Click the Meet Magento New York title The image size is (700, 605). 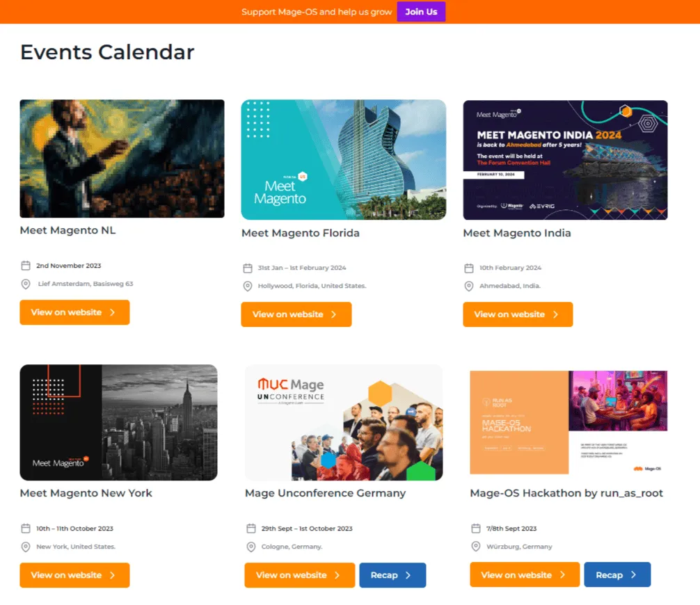click(x=86, y=493)
